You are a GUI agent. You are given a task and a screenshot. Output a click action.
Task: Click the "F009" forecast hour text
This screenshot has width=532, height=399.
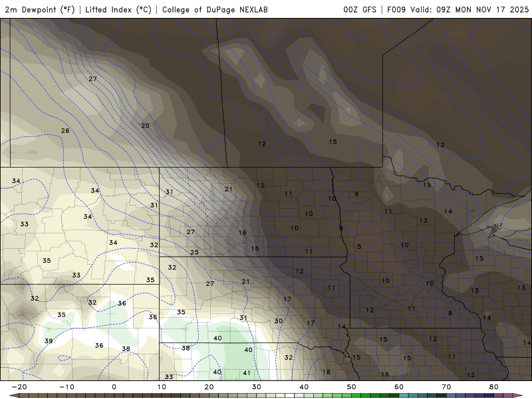[396, 9]
